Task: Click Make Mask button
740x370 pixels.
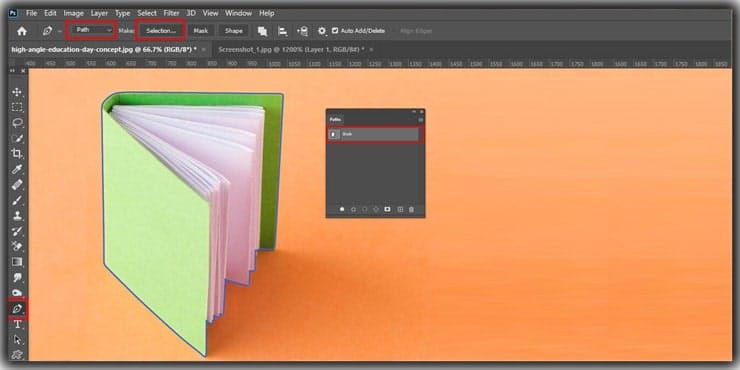Action: coord(201,31)
